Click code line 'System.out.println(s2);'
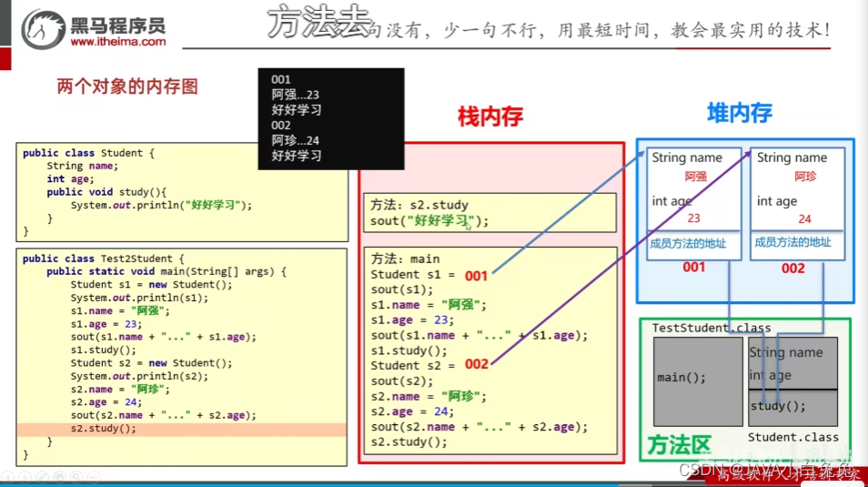 139,376
